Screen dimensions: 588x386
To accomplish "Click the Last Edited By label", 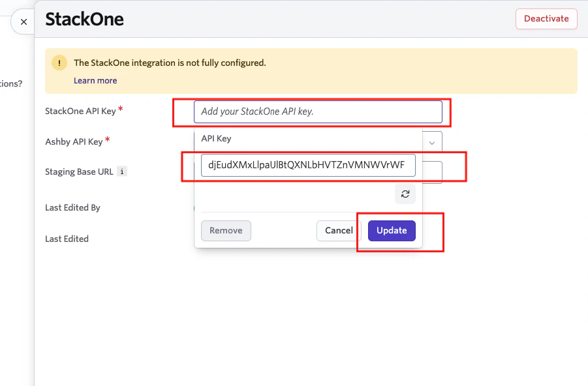I will (72, 207).
